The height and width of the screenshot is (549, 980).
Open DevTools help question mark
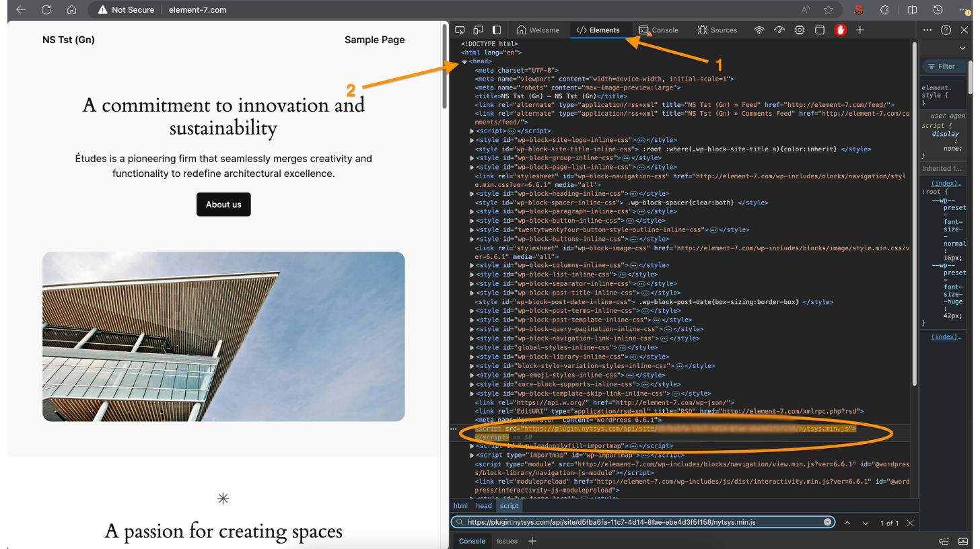click(946, 30)
